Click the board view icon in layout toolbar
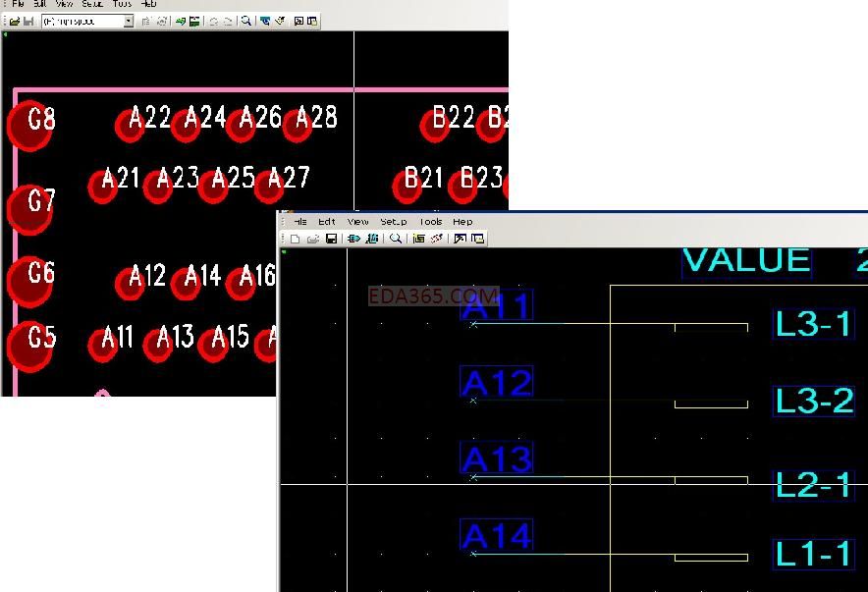Viewport: 868px width, 592px height. pyautogui.click(x=265, y=21)
